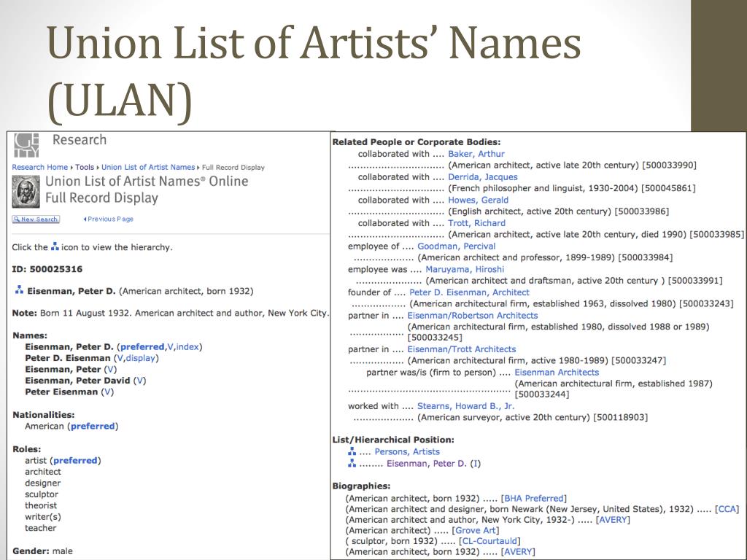This screenshot has height=560, width=747.
Task: Open CCA biography source link
Action: click(x=727, y=509)
